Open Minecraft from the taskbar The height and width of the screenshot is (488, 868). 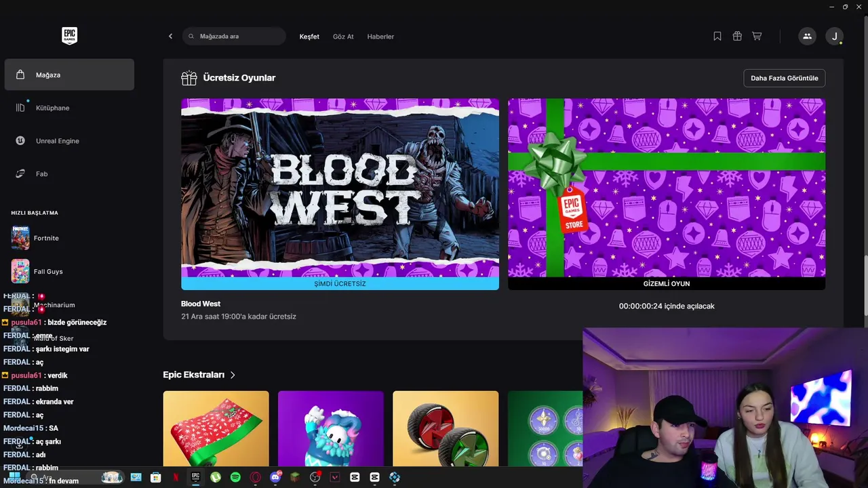click(295, 477)
